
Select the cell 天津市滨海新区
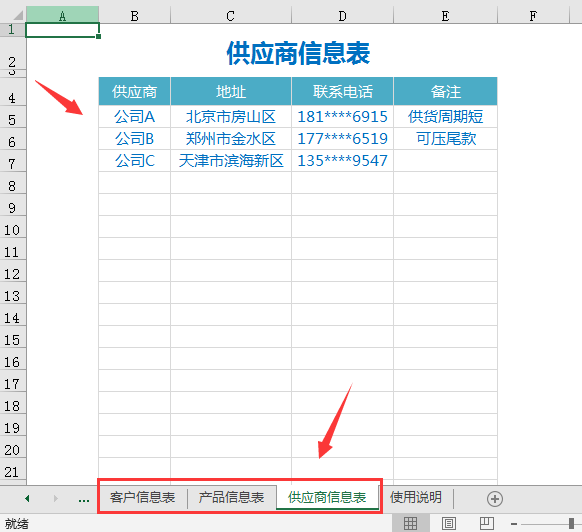[231, 160]
